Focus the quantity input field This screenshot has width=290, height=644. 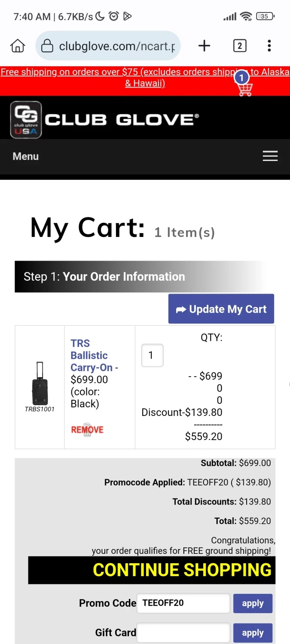point(152,355)
